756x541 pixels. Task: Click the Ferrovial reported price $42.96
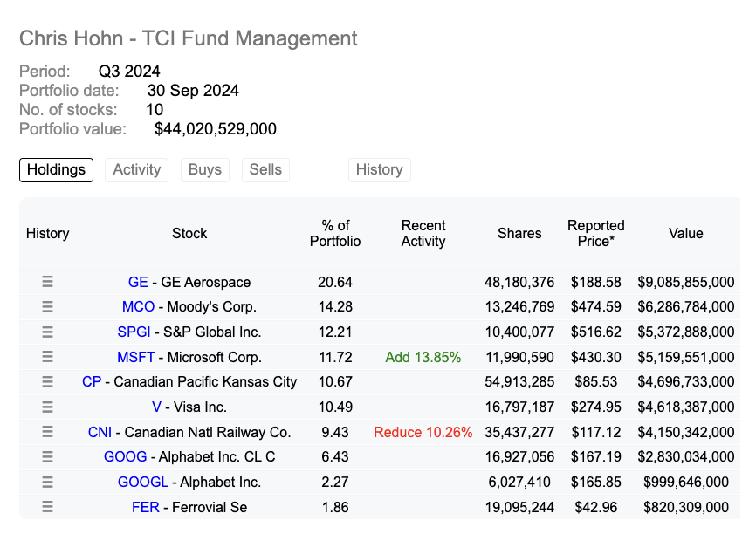pyautogui.click(x=596, y=507)
